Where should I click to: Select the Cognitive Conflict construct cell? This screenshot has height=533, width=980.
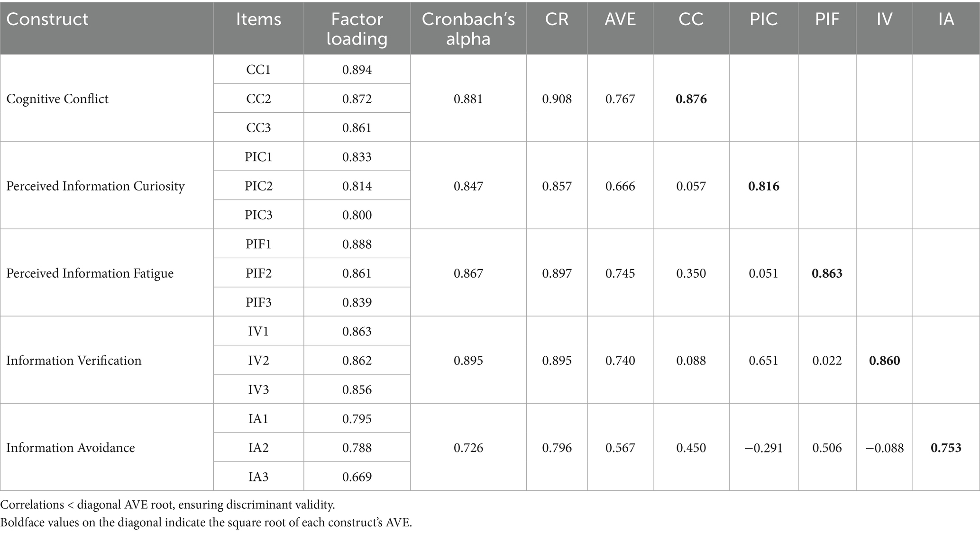point(57,99)
